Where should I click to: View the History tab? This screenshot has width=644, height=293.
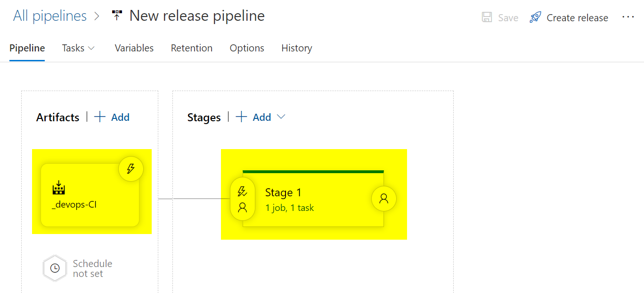pos(297,48)
